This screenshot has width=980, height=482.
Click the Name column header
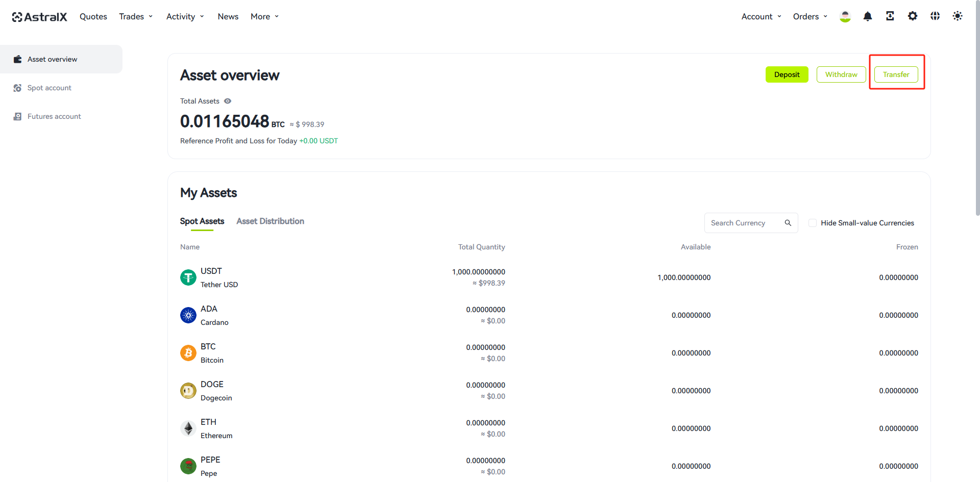pyautogui.click(x=190, y=247)
